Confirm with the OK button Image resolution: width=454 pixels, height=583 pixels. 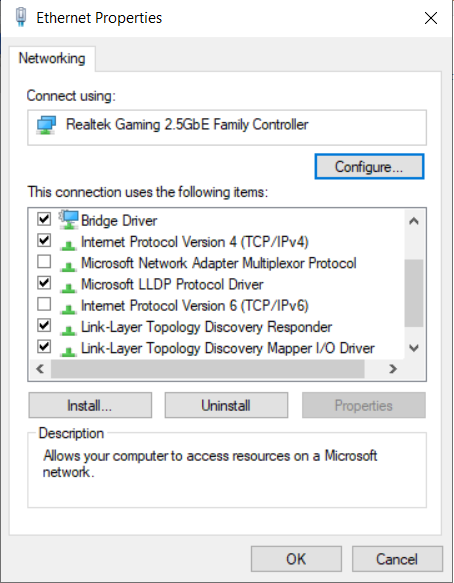pyautogui.click(x=296, y=559)
